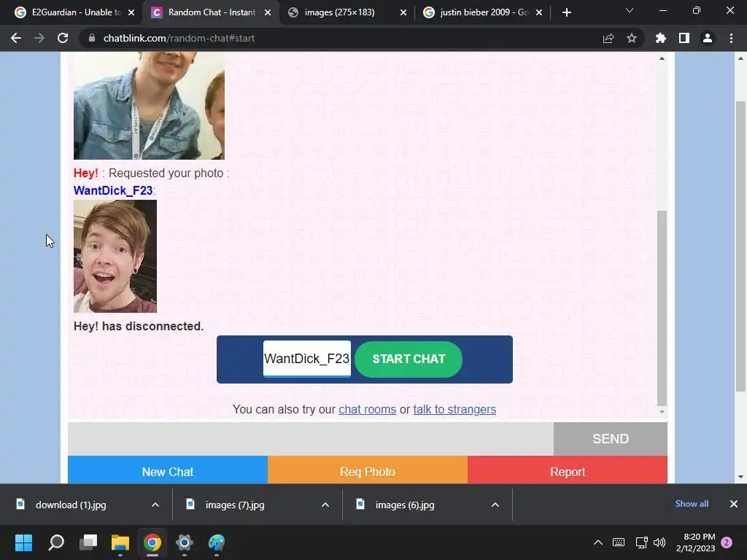The image size is (747, 560).
Task: Reload the chatblink page
Action: point(63,38)
